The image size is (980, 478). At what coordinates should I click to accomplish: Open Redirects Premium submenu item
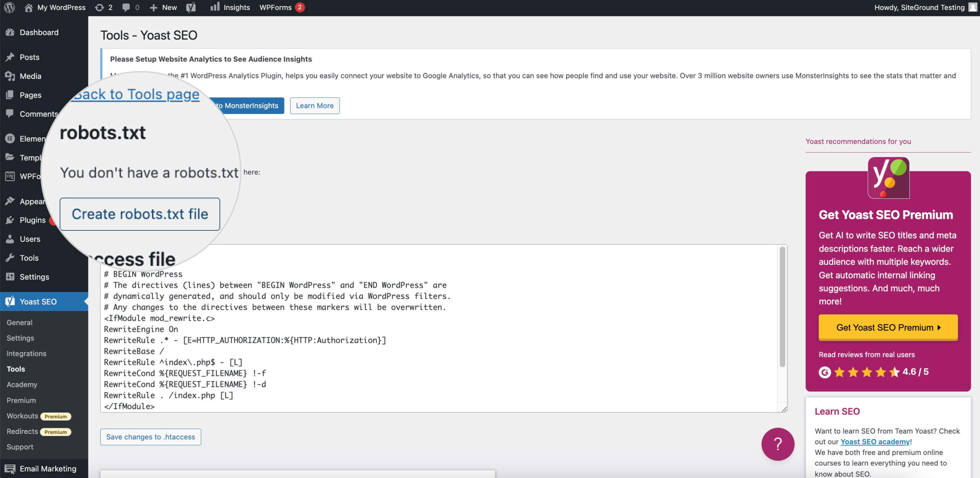coord(39,431)
